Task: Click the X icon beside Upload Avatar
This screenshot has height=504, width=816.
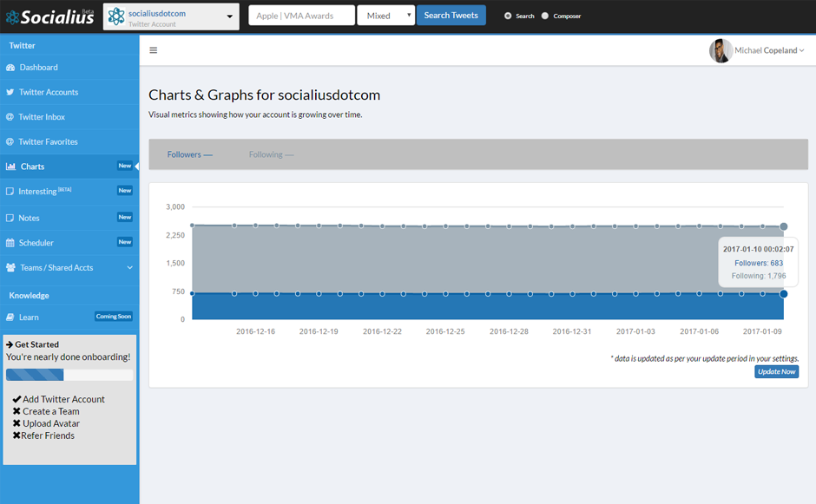Action: pos(16,423)
